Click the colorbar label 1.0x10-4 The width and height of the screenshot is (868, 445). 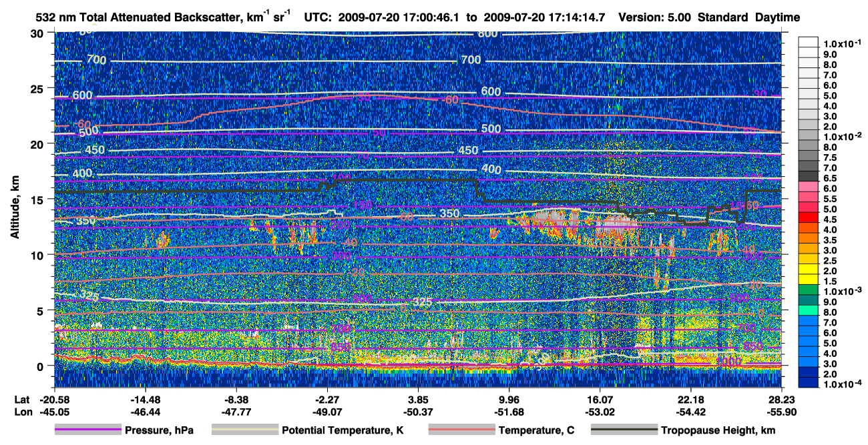844,384
